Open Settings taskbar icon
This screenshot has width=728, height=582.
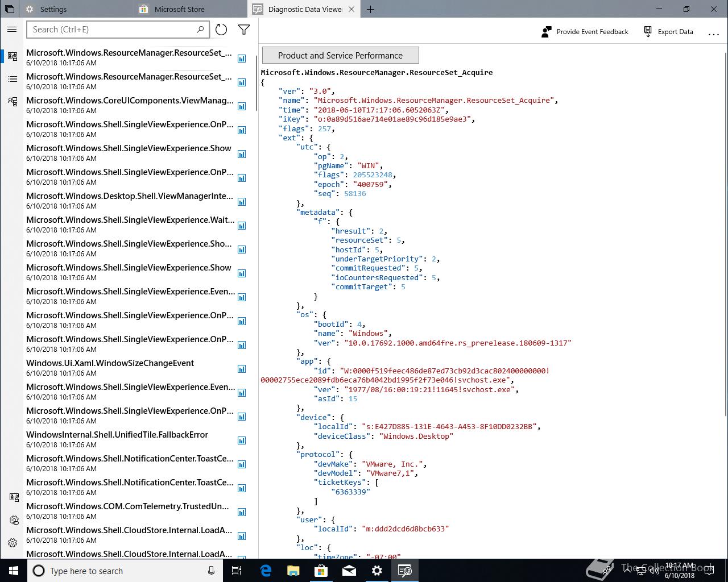click(377, 571)
